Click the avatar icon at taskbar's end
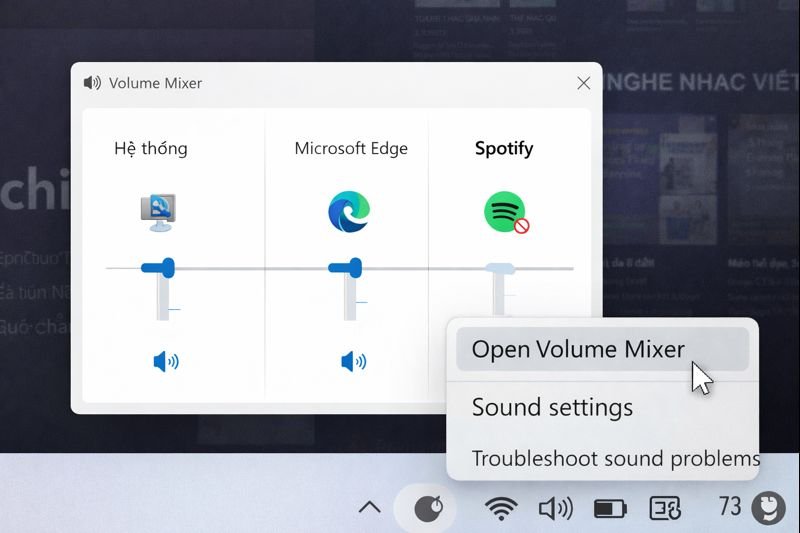 (768, 508)
